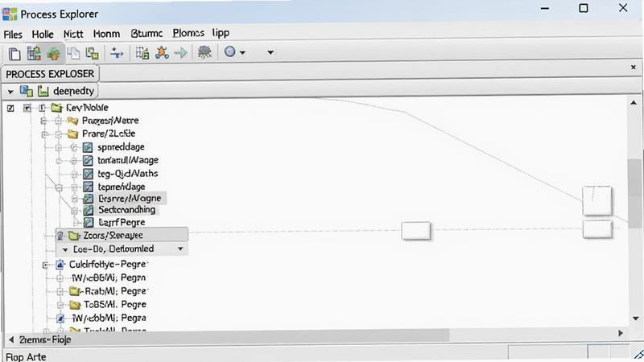The width and height of the screenshot is (644, 362).
Task: Open the globe icon dropdown arrow
Action: tap(242, 52)
